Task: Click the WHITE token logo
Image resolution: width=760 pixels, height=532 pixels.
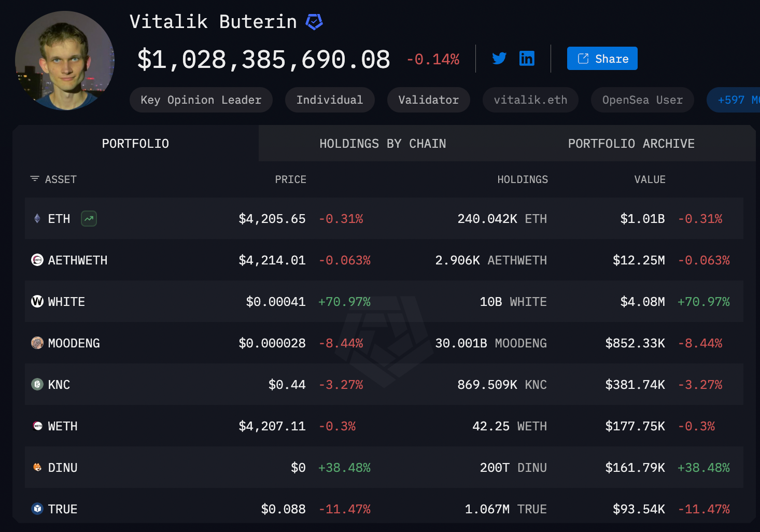Action: pos(37,301)
